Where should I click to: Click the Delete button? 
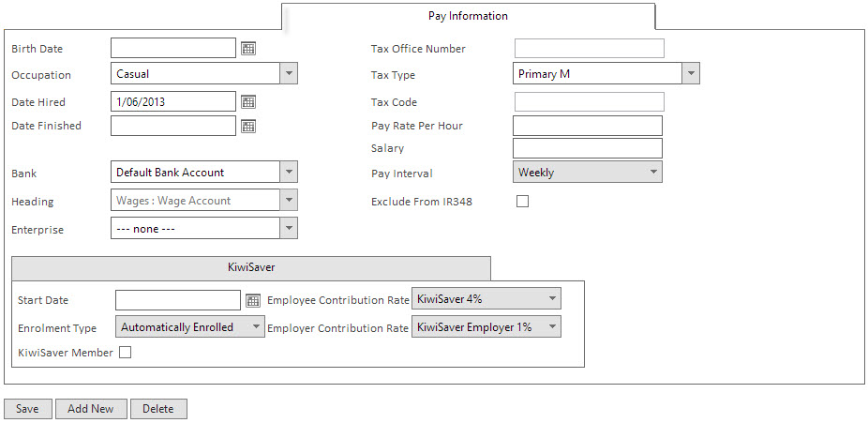click(158, 409)
